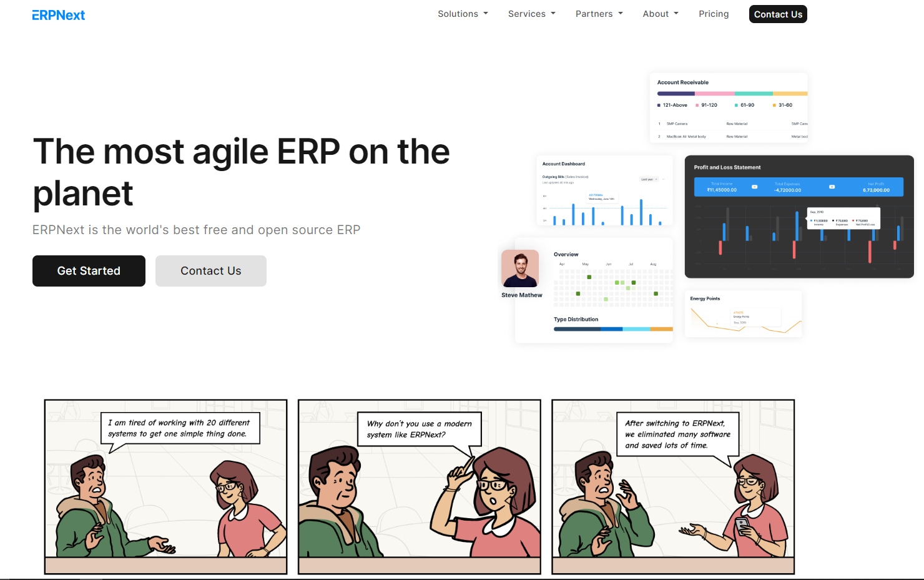Expand the Partners navigation dropdown
The height and width of the screenshot is (580, 924).
[x=599, y=14]
